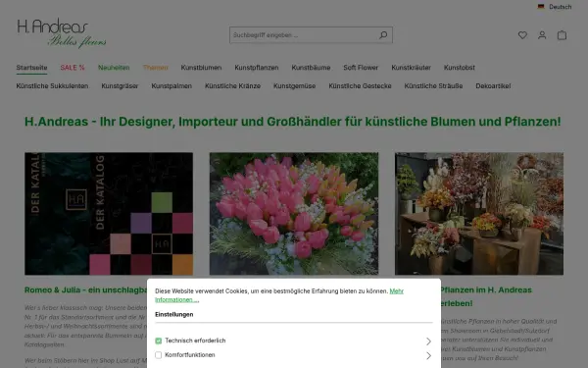
Task: Open the Künstliche Gestecke category
Action: click(360, 86)
